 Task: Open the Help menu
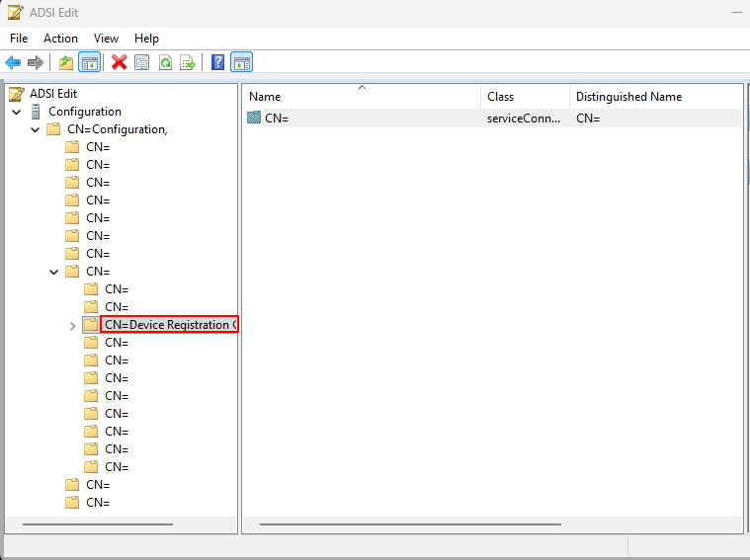pyautogui.click(x=146, y=39)
